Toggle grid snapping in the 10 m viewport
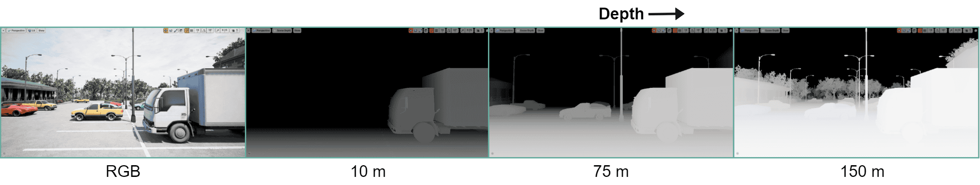The width and height of the screenshot is (980, 185). pyautogui.click(x=436, y=31)
